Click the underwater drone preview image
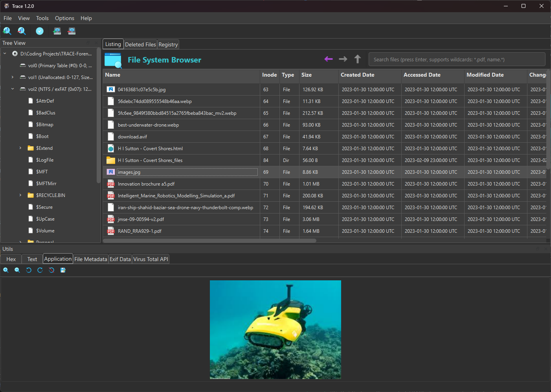 [275, 329]
